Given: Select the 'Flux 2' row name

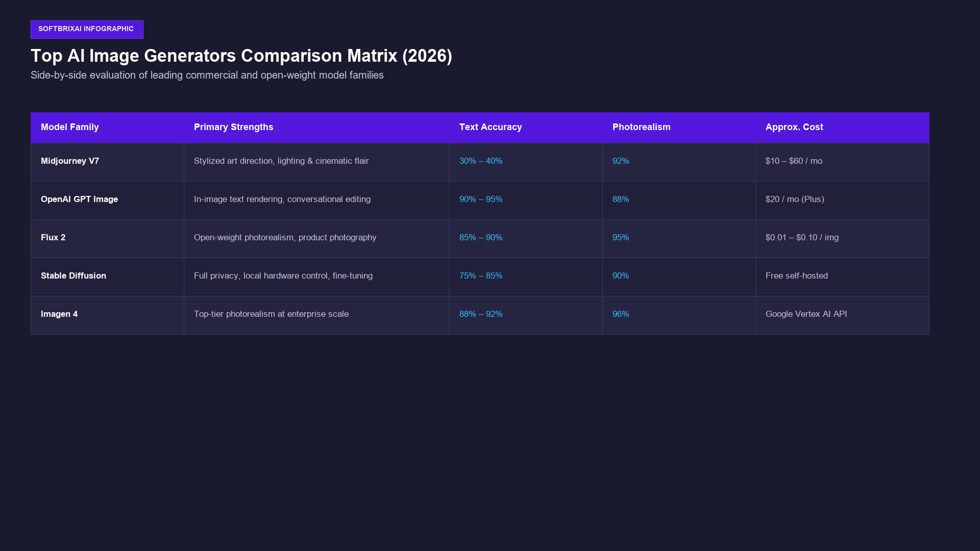Looking at the screenshot, I should coord(53,238).
